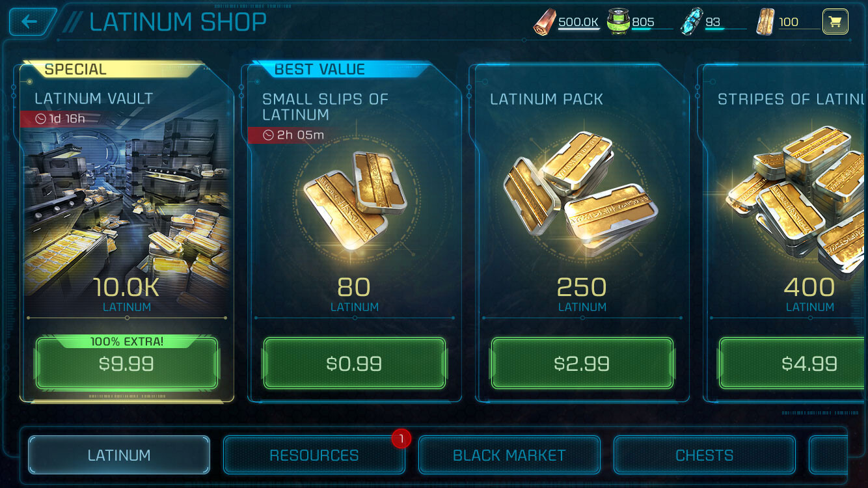Screen dimensions: 868x488
Task: Tap the 1d 16h timer on Latinum Vault
Action: tap(61, 118)
